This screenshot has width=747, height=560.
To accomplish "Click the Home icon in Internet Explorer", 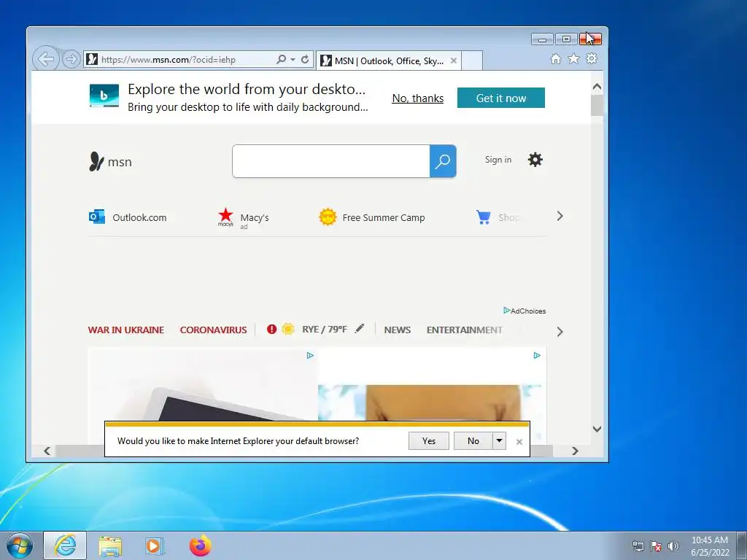I will point(555,58).
